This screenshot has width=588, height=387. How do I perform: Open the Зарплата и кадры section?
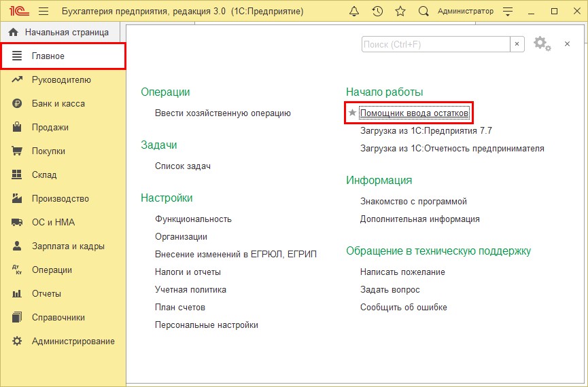pyautogui.click(x=63, y=246)
